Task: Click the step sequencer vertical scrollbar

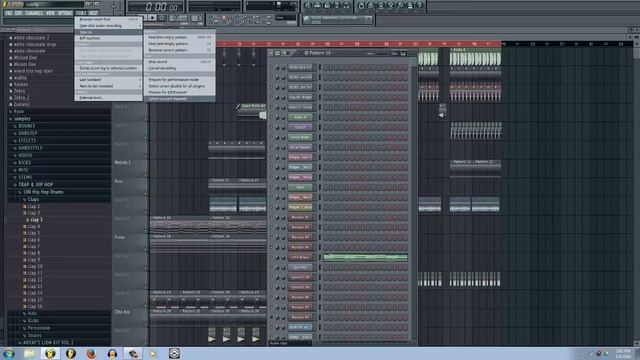Action: click(x=413, y=200)
